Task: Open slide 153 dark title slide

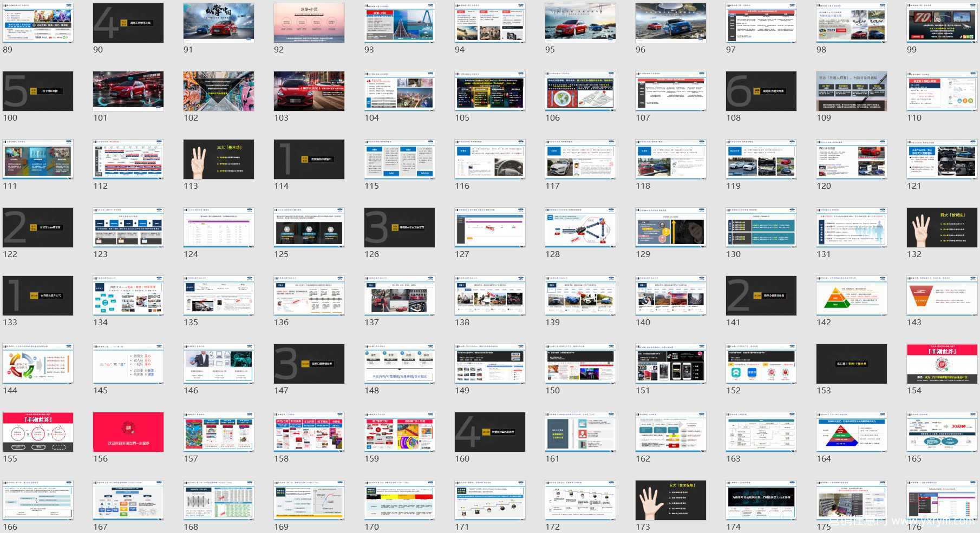Action: (852, 364)
